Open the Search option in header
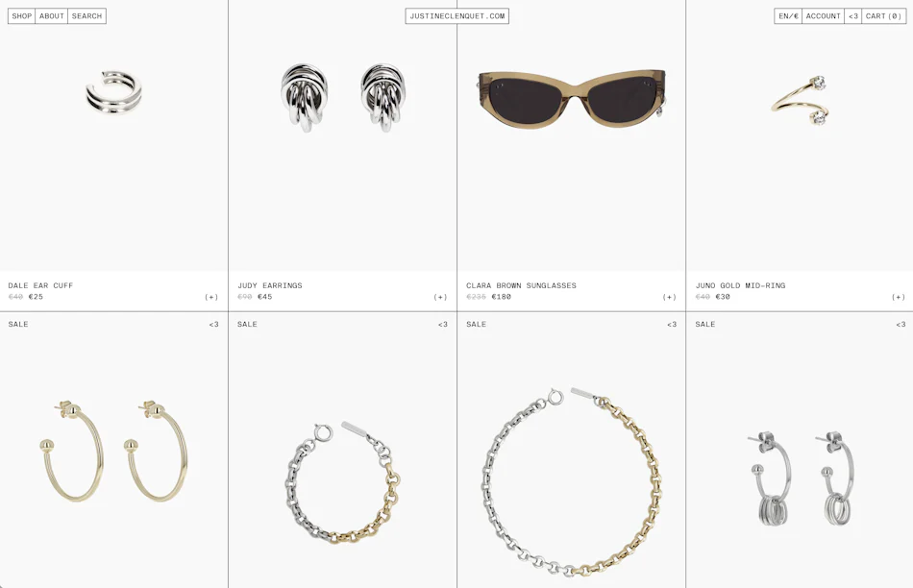 [x=86, y=16]
